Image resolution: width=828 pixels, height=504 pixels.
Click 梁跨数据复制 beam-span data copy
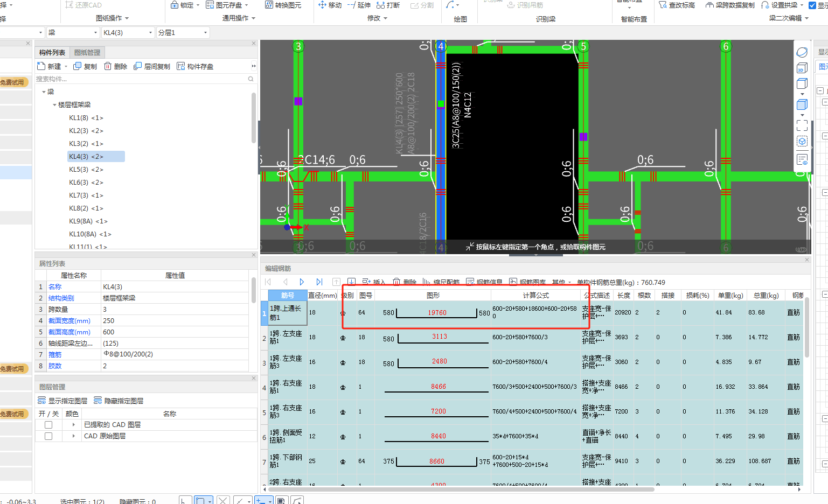pos(729,5)
